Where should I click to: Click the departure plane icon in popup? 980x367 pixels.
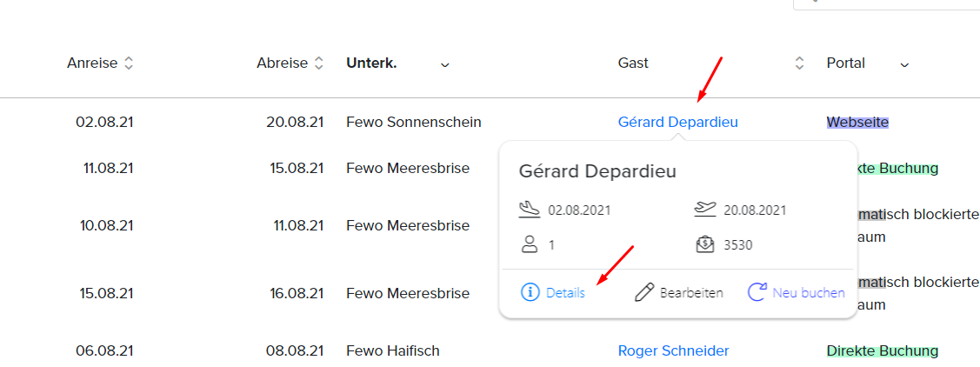(x=704, y=210)
